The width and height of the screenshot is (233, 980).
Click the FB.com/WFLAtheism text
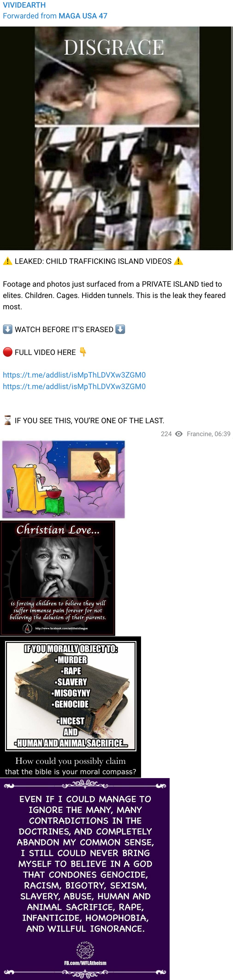[x=85, y=963]
